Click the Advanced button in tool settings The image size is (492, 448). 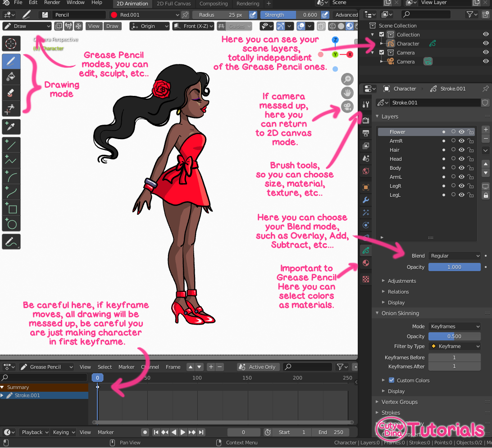346,14
